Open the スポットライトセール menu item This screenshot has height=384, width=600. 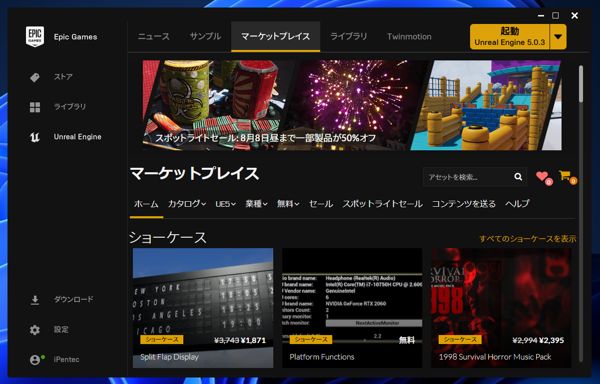point(382,204)
